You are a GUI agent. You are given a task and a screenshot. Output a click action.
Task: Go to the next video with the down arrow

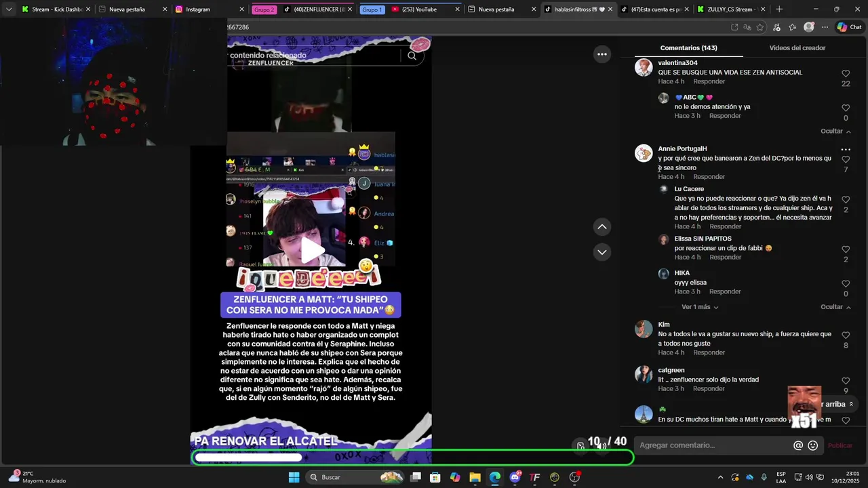click(602, 252)
